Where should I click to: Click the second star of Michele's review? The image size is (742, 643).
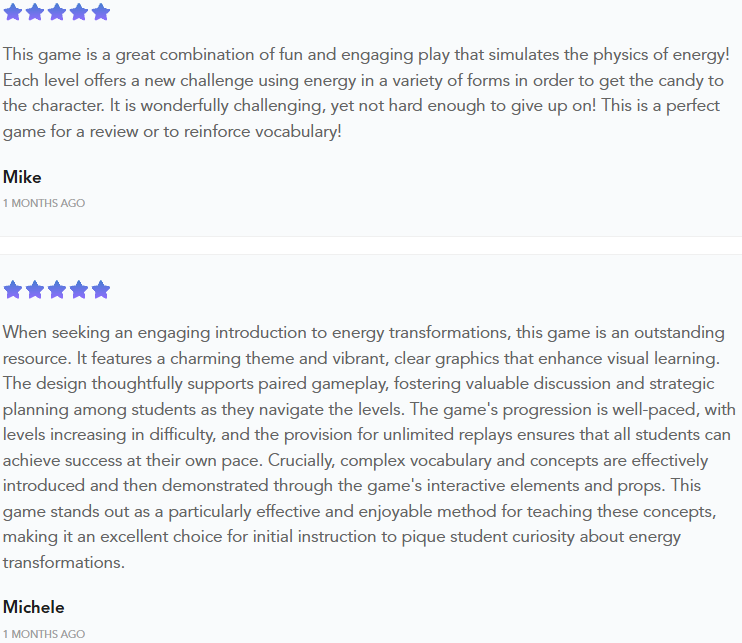[35, 290]
